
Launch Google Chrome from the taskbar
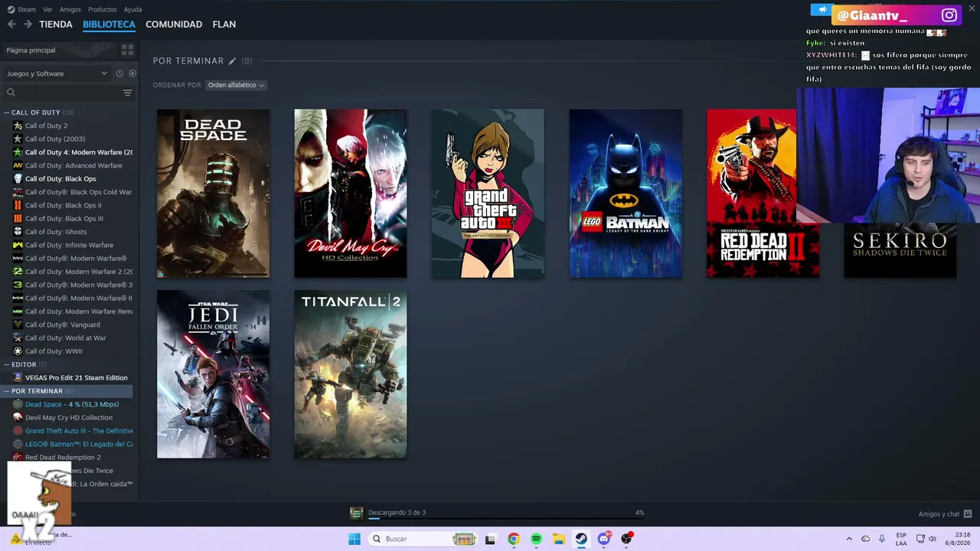pos(514,539)
